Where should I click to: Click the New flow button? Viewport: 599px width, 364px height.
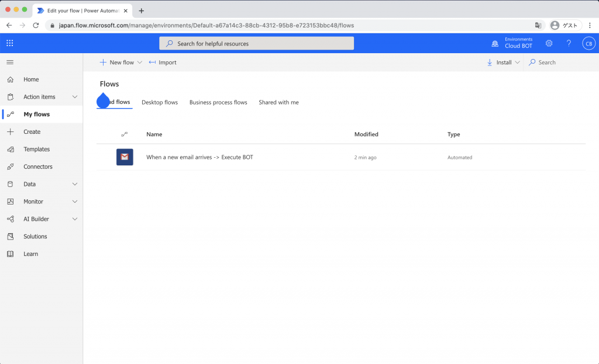pos(117,62)
